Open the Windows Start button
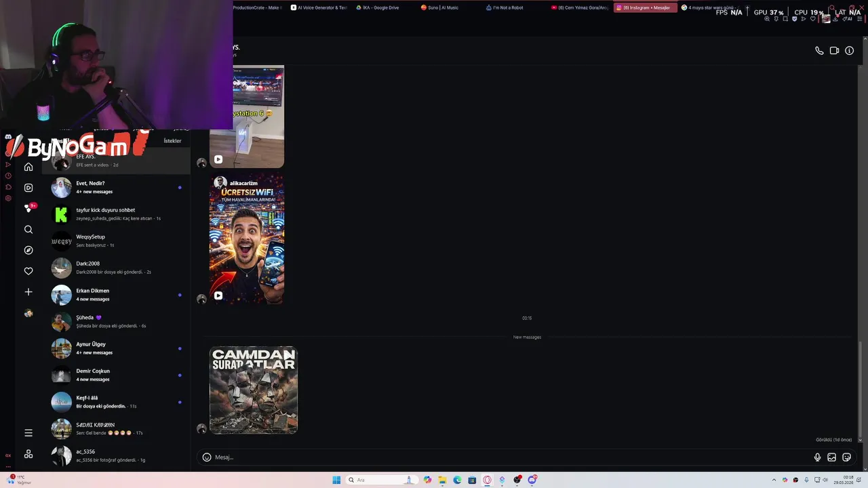The height and width of the screenshot is (488, 868). (336, 480)
